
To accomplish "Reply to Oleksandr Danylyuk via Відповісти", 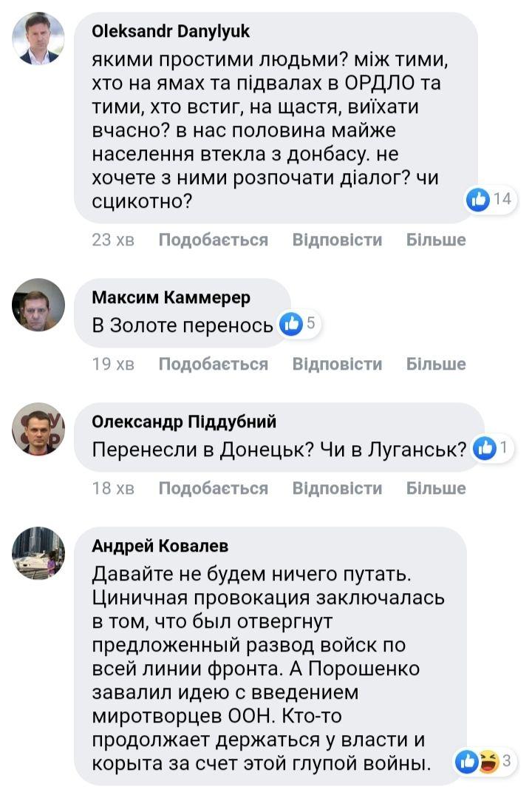I will click(337, 240).
